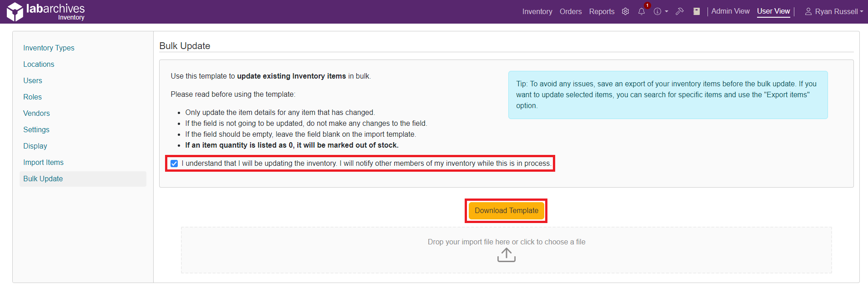Open the Vendors sidebar link

tap(36, 113)
